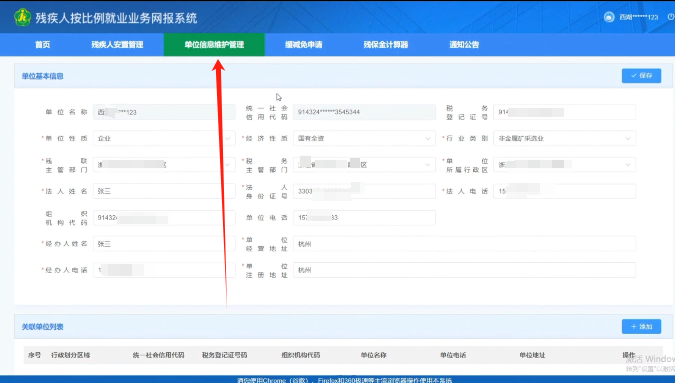
Task: Click the 行政划分区域 column header
Action: (71, 355)
